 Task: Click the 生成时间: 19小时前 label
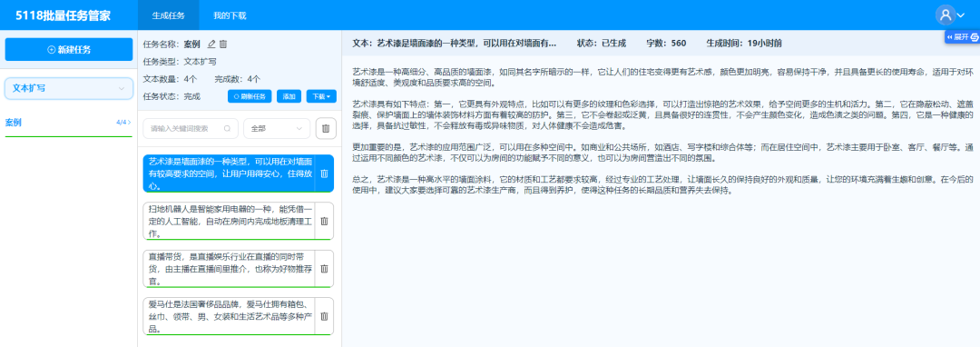[744, 44]
